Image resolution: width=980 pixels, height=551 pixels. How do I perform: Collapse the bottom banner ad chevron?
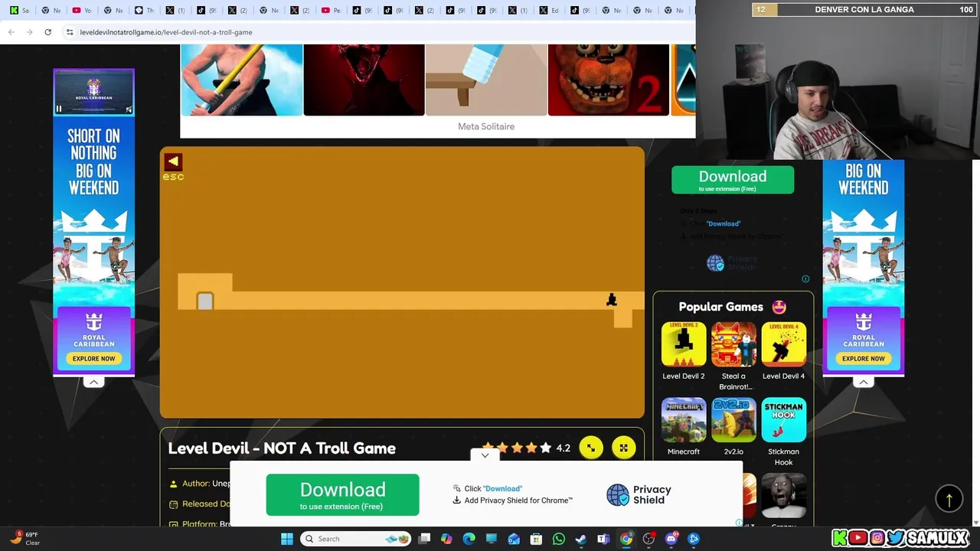(485, 455)
